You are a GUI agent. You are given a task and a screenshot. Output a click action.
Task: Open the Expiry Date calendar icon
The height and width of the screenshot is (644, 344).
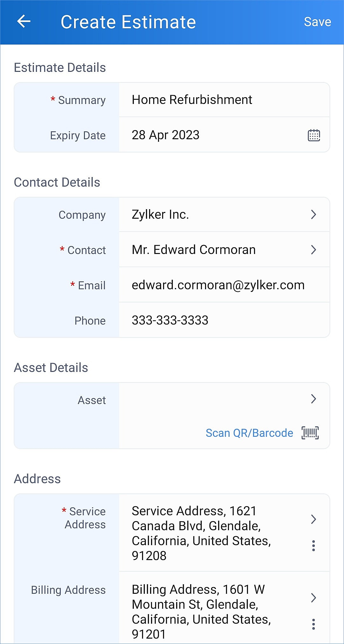point(314,135)
